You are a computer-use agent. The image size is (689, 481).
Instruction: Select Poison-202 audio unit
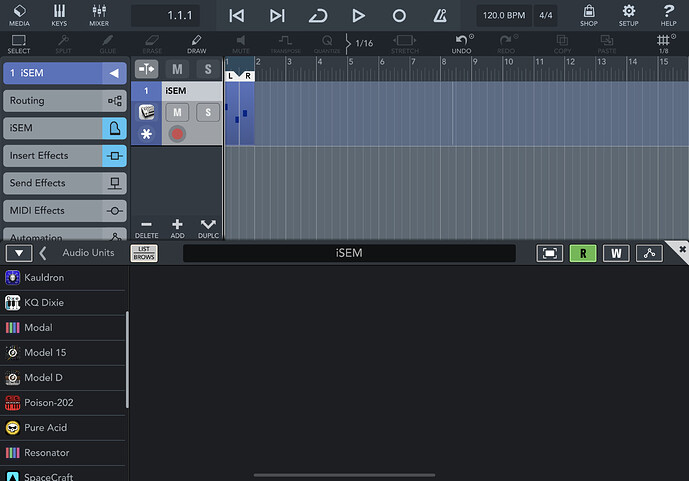click(64, 403)
